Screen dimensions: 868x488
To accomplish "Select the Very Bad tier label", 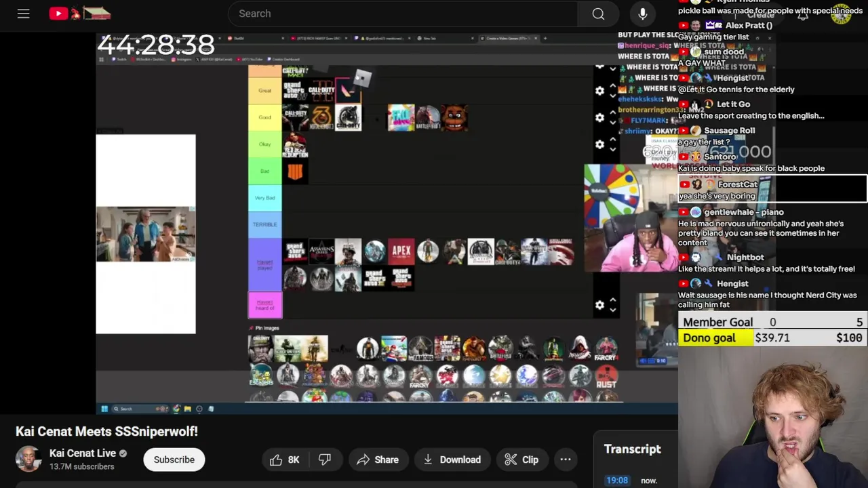I will coord(264,197).
